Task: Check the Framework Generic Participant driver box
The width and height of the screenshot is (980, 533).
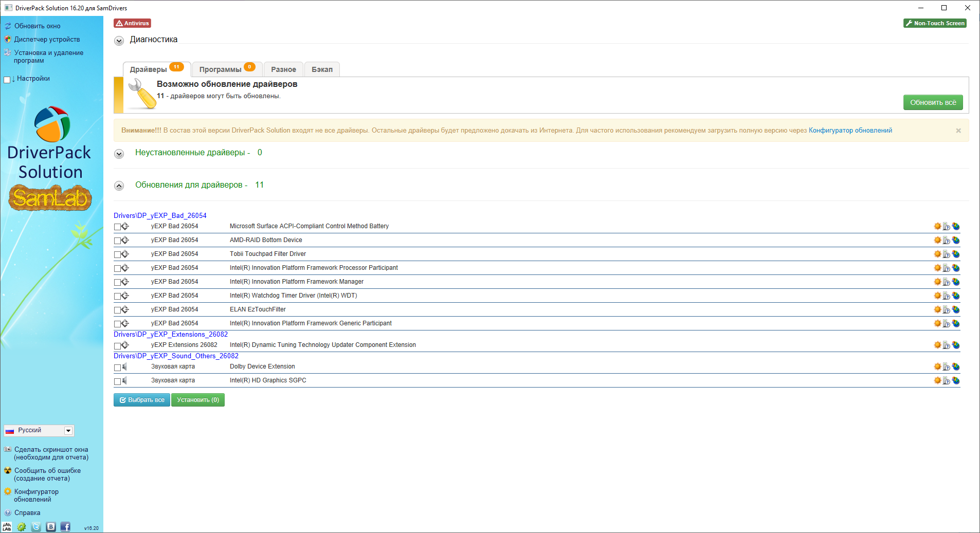Action: [117, 324]
